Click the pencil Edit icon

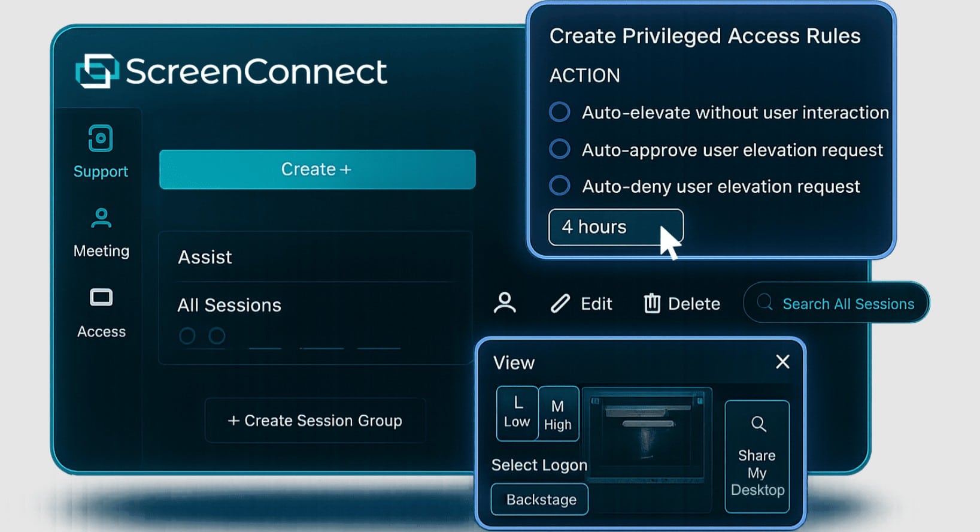click(560, 304)
